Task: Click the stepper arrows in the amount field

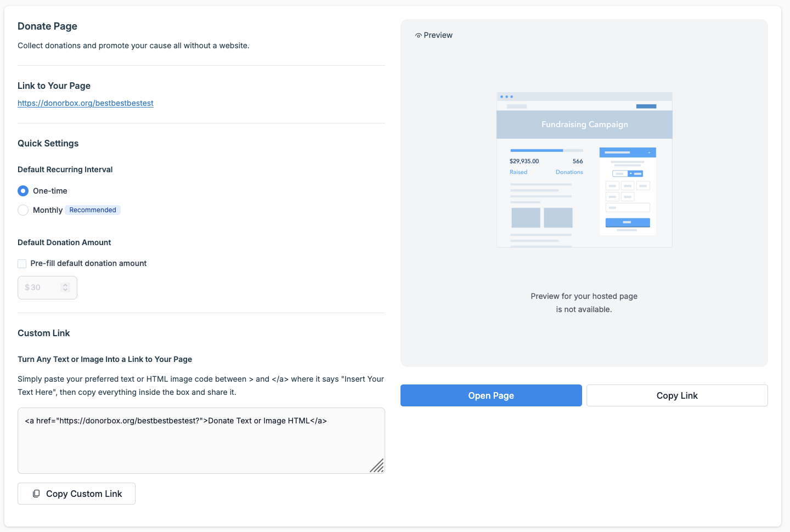Action: 65,287
